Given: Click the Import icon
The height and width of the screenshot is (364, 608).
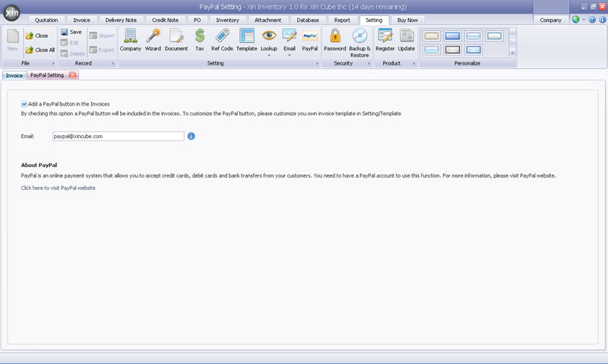Looking at the screenshot, I should point(102,36).
